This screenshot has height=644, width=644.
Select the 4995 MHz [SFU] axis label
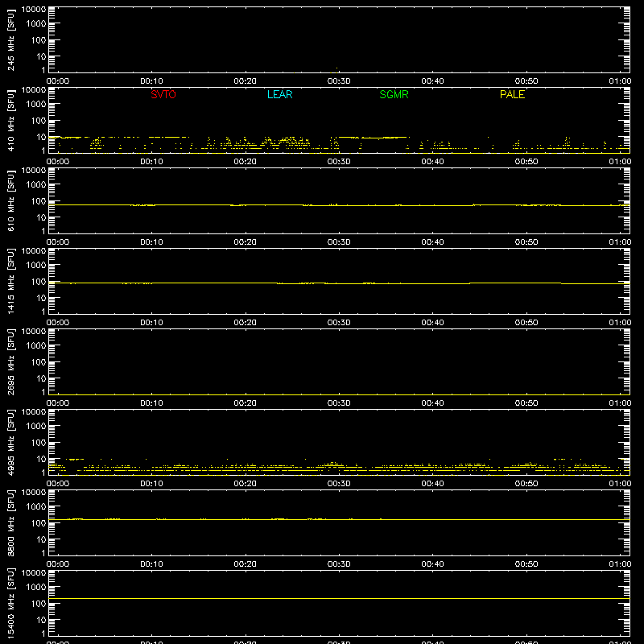tap(10, 442)
